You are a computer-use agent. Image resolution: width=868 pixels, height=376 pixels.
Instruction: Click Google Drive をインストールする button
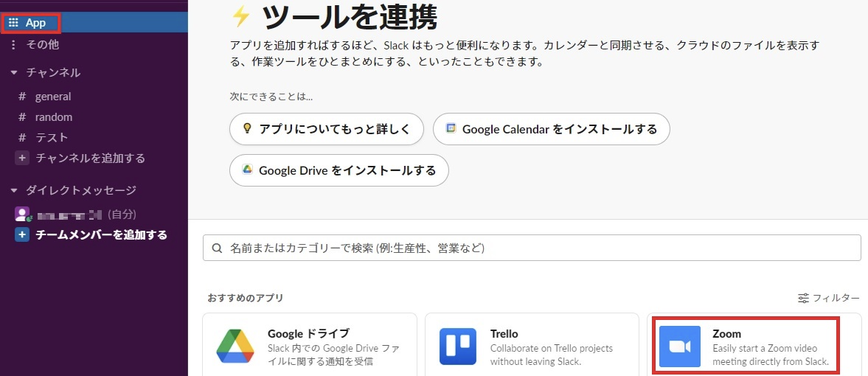339,170
